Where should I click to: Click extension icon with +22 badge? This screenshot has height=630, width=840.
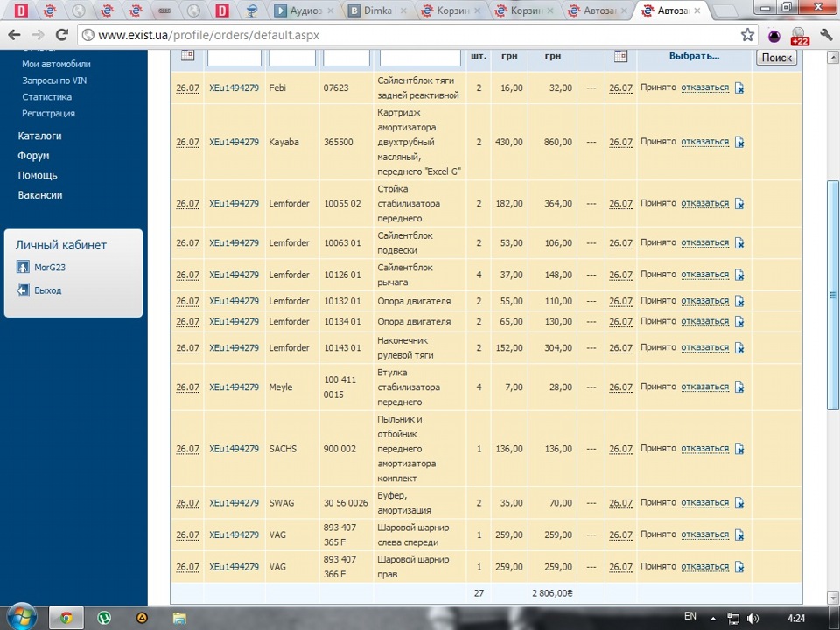tap(799, 36)
